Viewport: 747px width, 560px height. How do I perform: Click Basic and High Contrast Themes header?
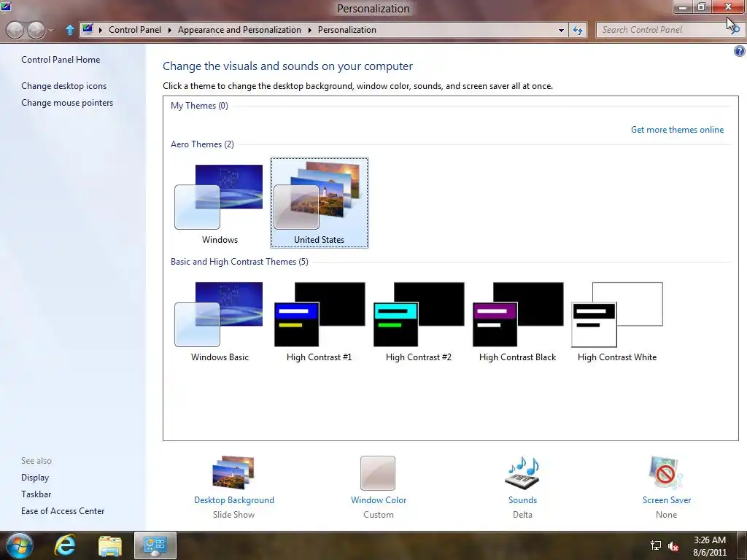pyautogui.click(x=239, y=262)
